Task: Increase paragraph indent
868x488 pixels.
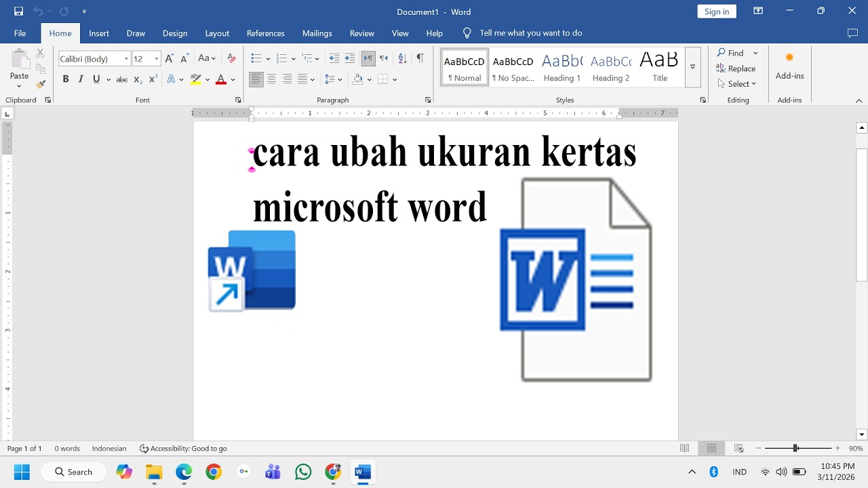Action: pos(350,59)
